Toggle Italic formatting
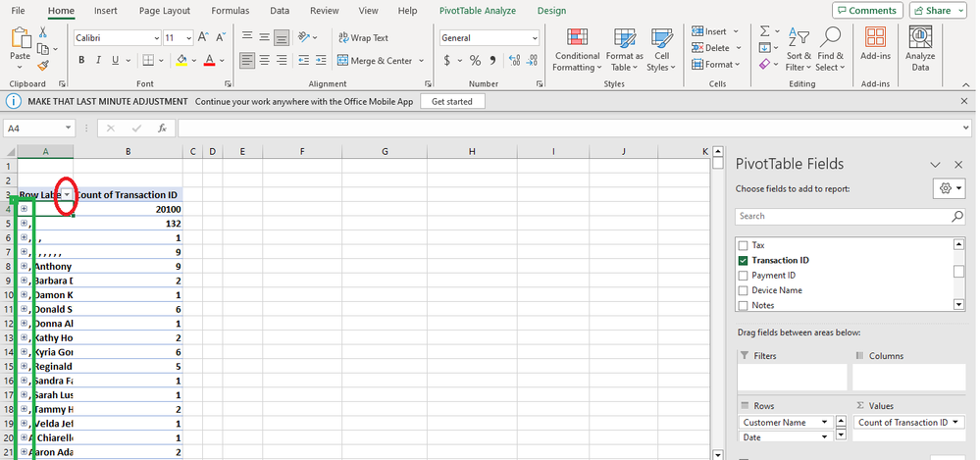The width and height of the screenshot is (980, 460). click(98, 61)
